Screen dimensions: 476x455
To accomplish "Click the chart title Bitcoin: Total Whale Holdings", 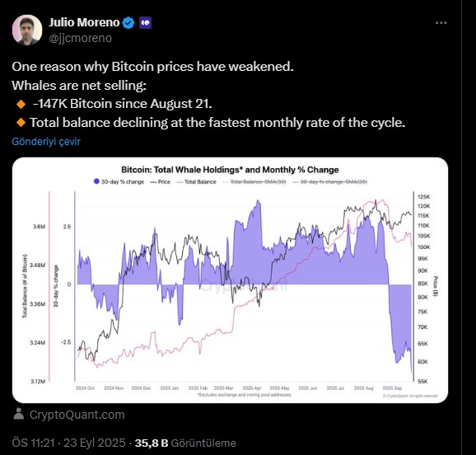I will coord(230,170).
